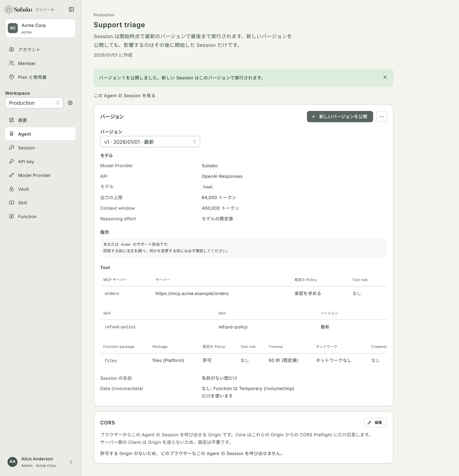Click the hawk model value
The width and height of the screenshot is (459, 476).
(x=208, y=187)
